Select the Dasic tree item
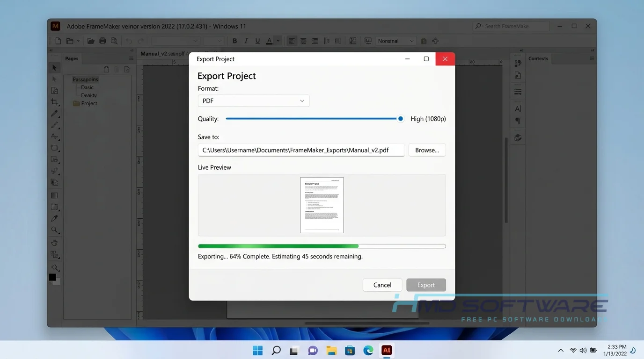Screen dimensions: 644x359 coord(87,87)
